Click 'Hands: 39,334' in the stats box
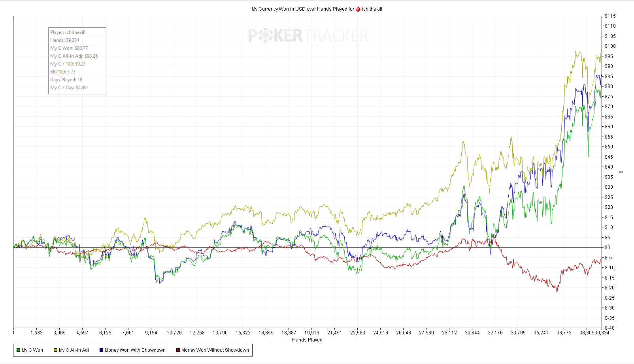The height and width of the screenshot is (364, 634). 64,40
